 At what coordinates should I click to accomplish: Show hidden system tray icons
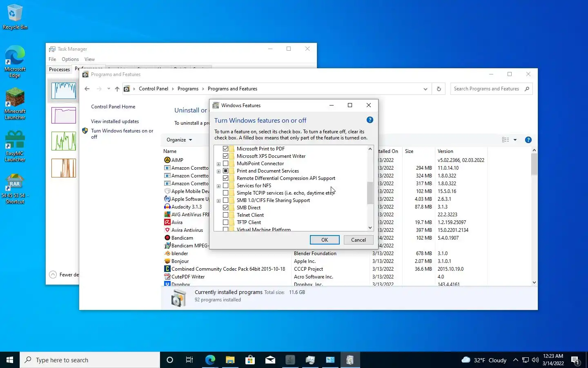point(515,360)
